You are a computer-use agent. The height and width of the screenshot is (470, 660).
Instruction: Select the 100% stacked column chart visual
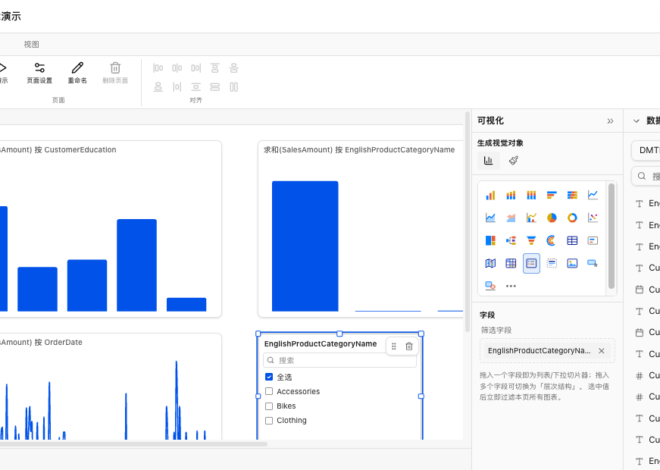coord(531,195)
